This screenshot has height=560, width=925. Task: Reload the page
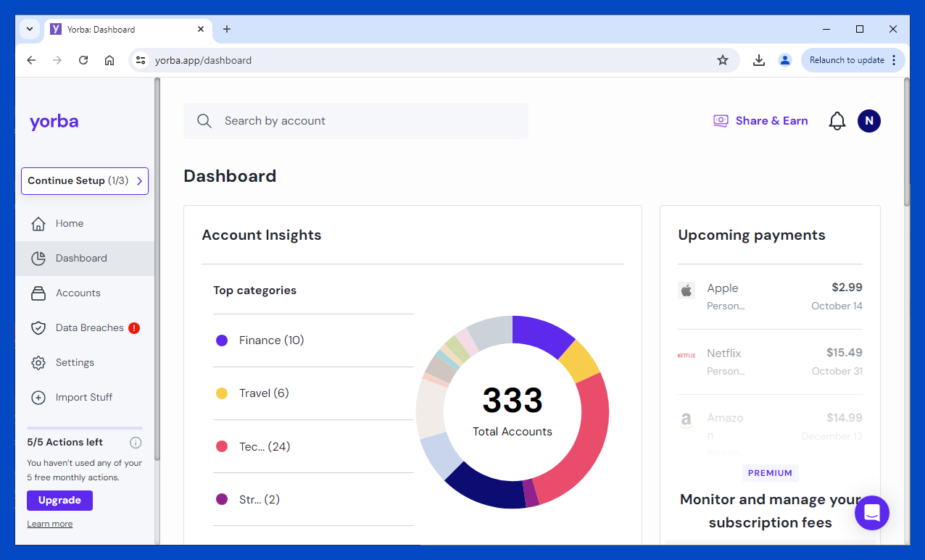click(x=83, y=60)
